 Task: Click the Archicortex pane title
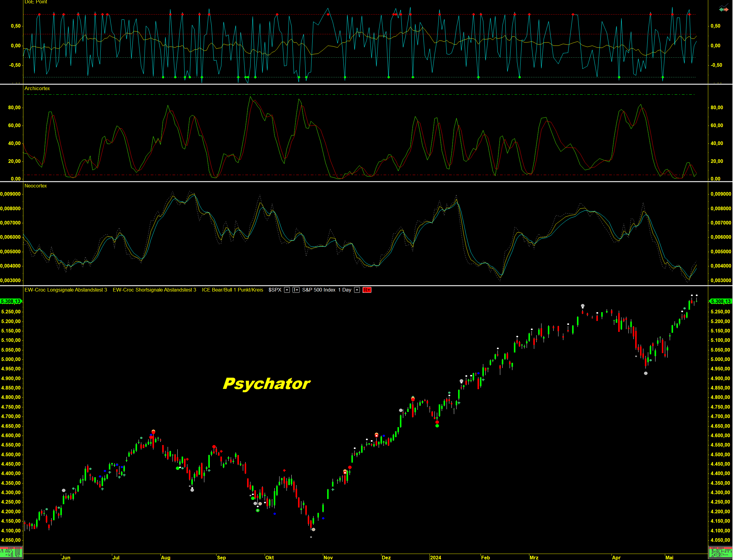(x=37, y=88)
